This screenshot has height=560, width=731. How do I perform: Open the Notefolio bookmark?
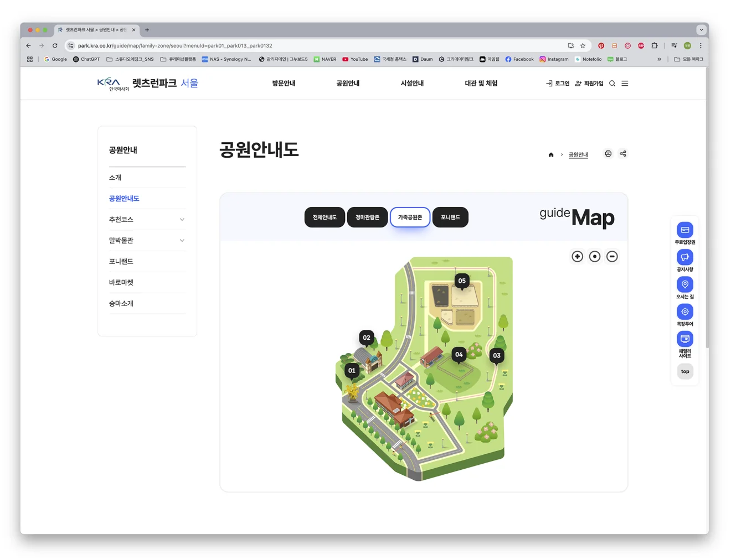click(588, 59)
